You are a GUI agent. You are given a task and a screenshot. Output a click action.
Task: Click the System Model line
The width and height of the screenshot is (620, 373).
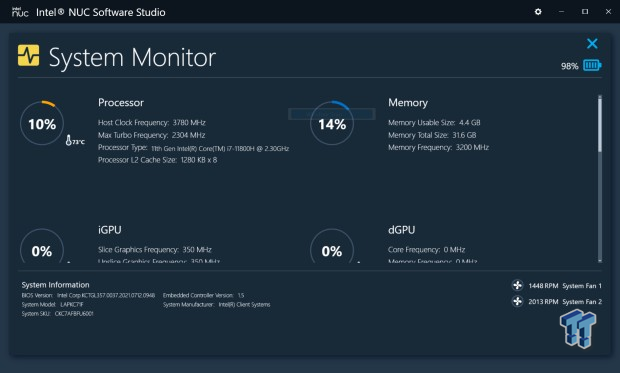point(52,305)
